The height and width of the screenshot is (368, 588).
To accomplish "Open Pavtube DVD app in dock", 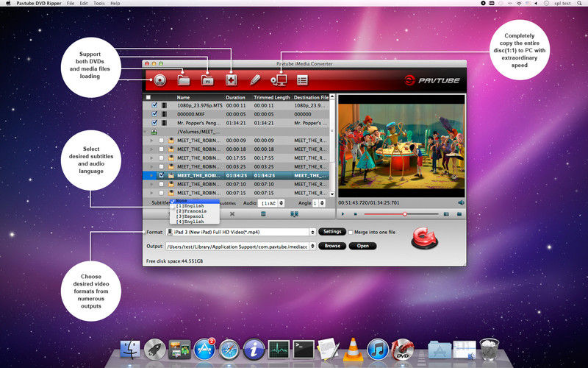I will pyautogui.click(x=402, y=349).
